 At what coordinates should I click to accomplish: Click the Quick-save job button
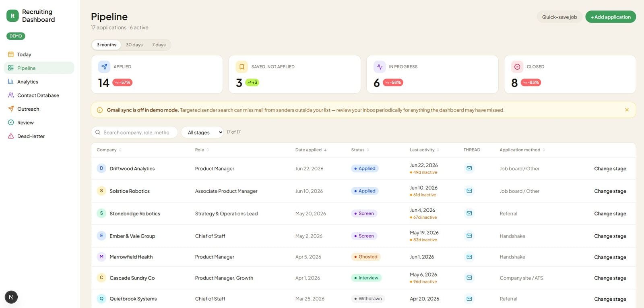click(559, 17)
